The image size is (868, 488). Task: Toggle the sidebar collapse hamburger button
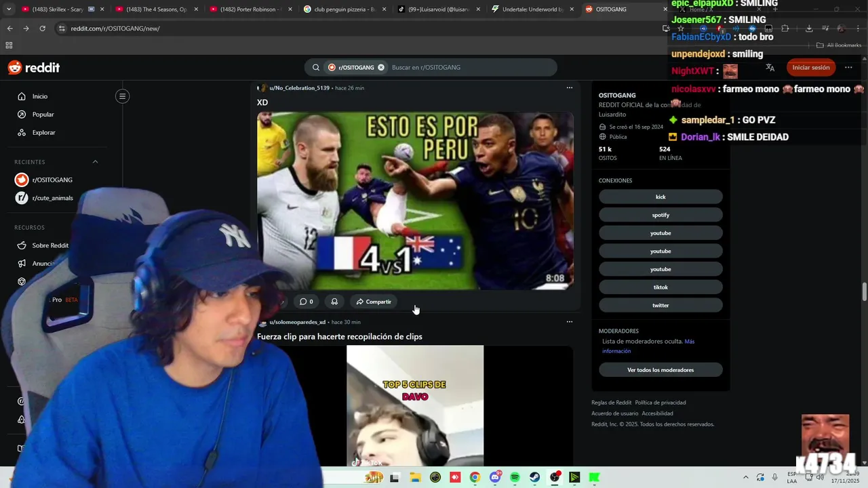pyautogui.click(x=122, y=96)
